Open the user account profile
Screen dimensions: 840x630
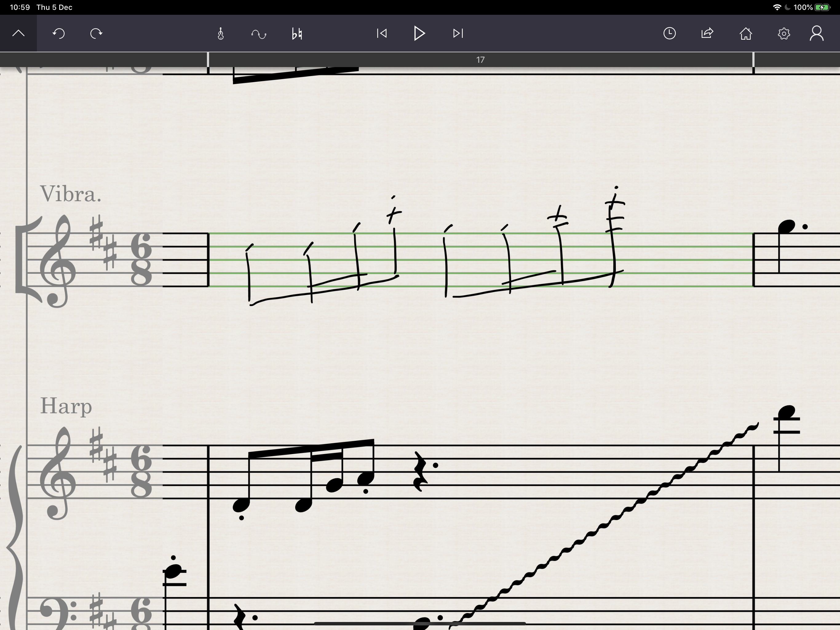[x=817, y=34]
